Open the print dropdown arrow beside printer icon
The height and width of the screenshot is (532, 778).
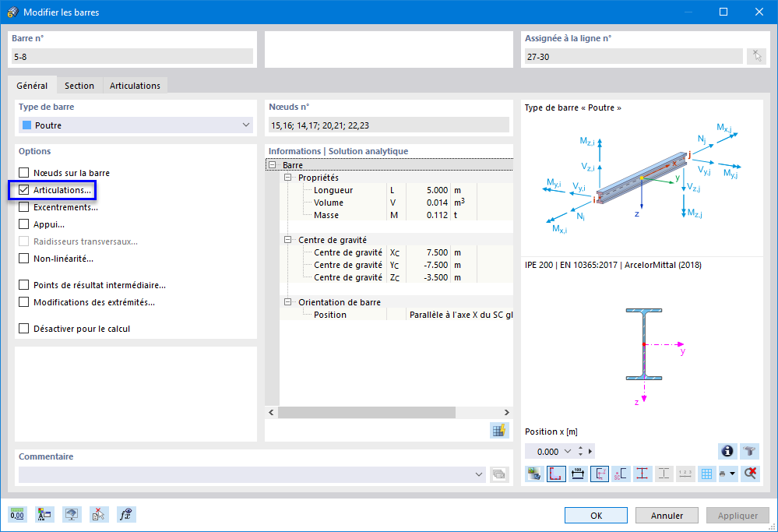point(732,474)
